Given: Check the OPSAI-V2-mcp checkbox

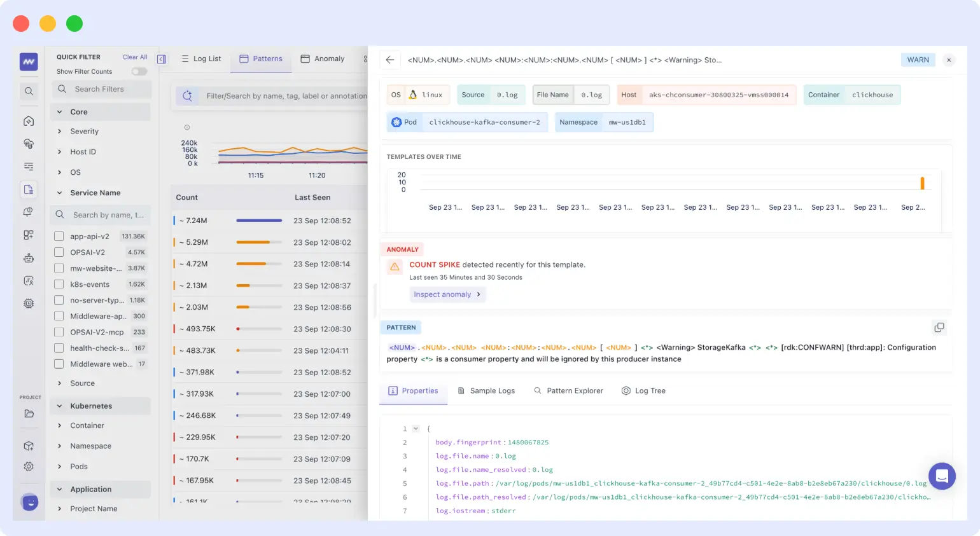Looking at the screenshot, I should pos(59,332).
